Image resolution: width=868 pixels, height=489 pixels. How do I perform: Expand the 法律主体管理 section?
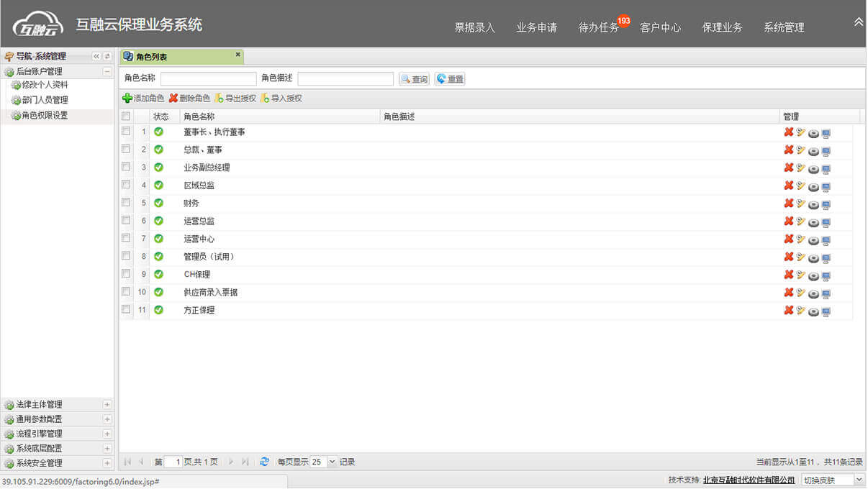107,405
